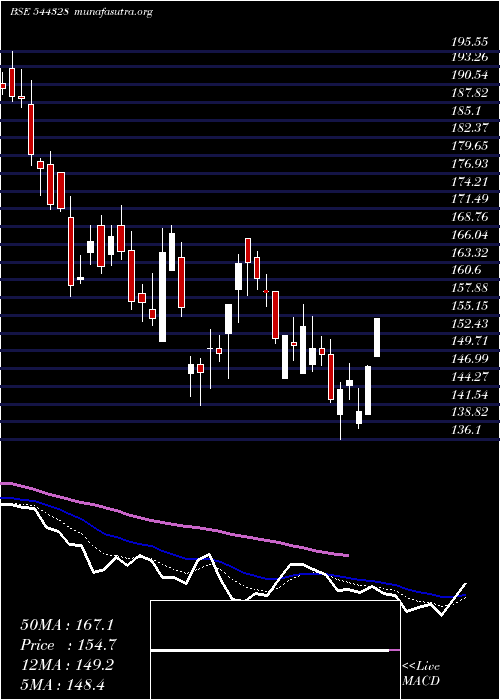The width and height of the screenshot is (500, 700).
Task: Click the 168.76 price label
Action: coord(470,217)
